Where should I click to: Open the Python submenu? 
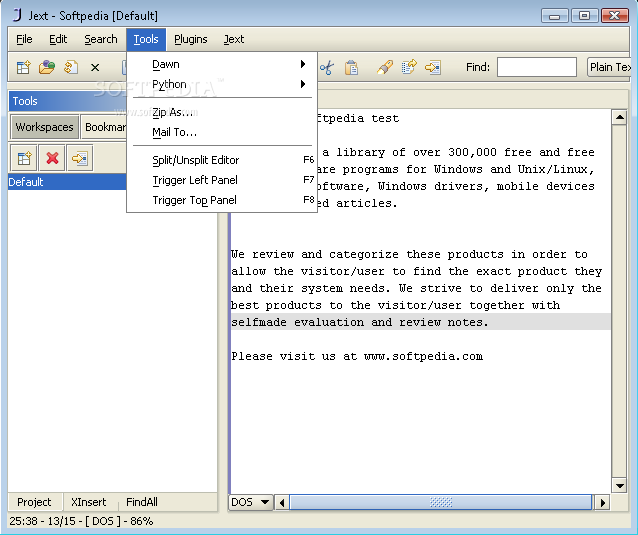point(222,84)
